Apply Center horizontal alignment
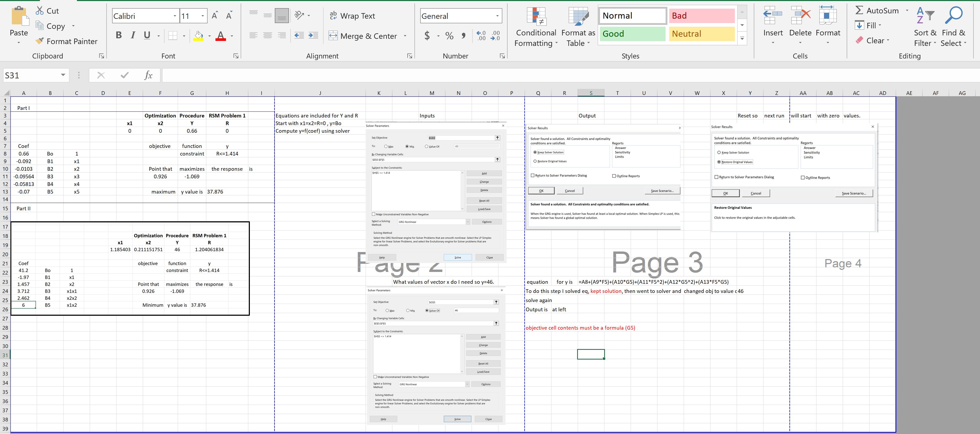980x434 pixels. point(268,35)
